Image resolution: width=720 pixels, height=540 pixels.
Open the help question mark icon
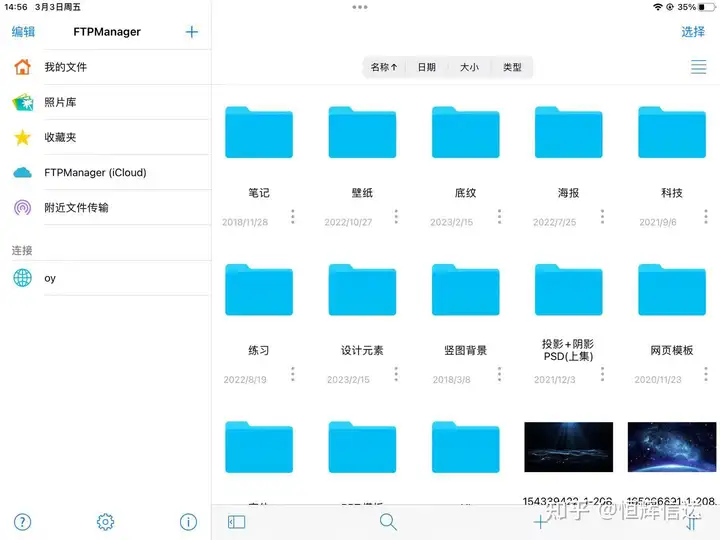click(22, 522)
